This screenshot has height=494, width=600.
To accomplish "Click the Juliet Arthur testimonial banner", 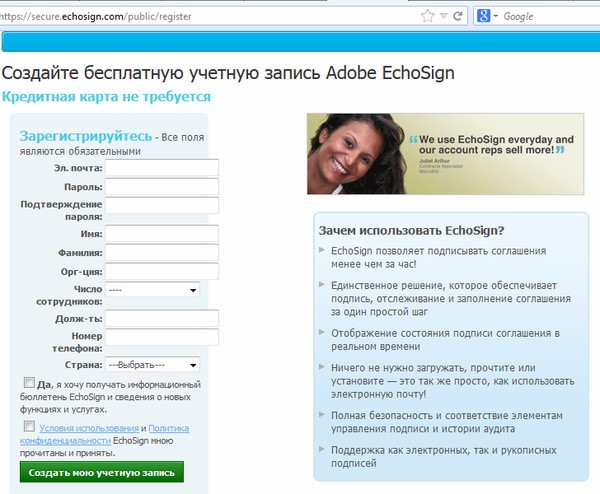I will click(445, 154).
